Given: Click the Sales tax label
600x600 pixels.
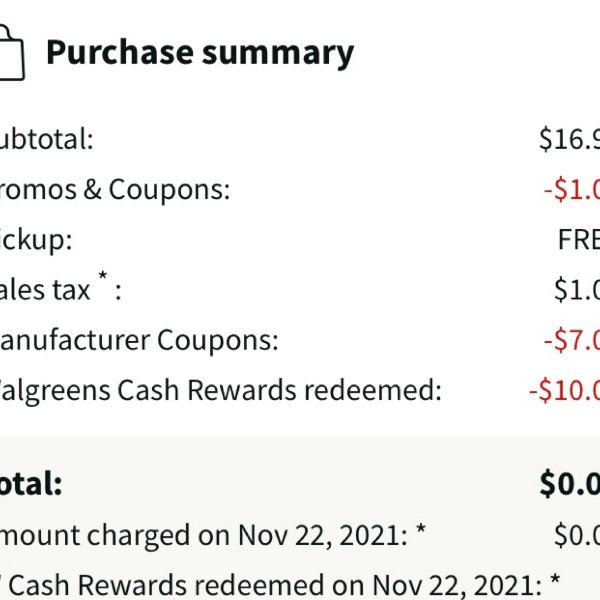Looking at the screenshot, I should pyautogui.click(x=45, y=290).
